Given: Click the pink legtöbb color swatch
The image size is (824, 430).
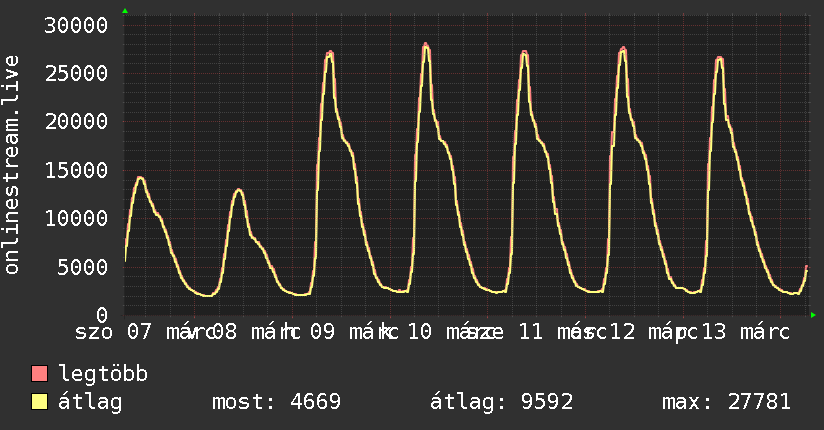Looking at the screenshot, I should pos(39,374).
